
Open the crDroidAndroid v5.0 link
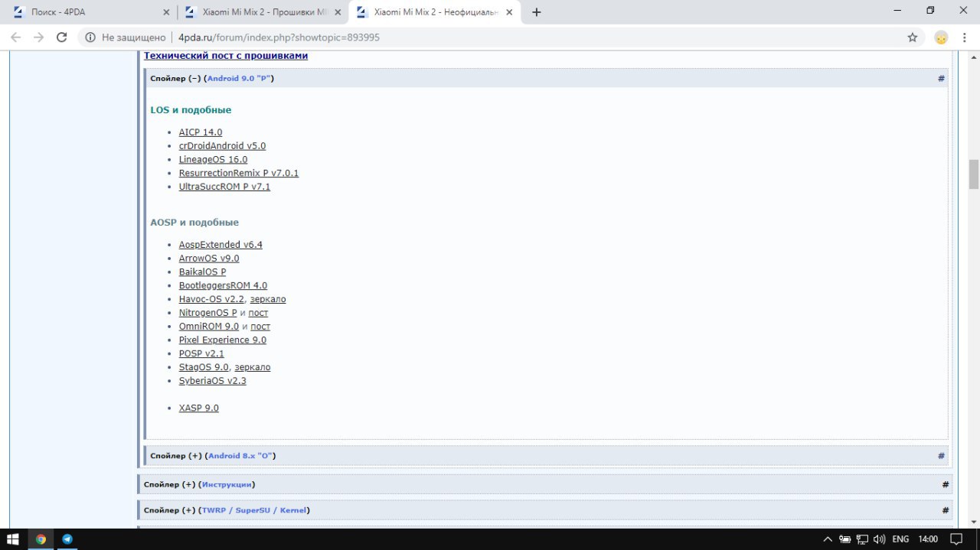point(222,145)
